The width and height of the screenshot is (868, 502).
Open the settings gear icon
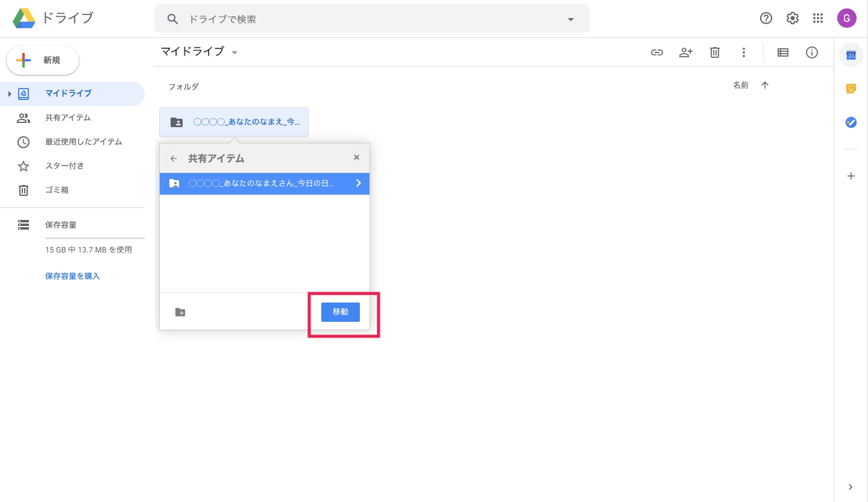coord(793,18)
